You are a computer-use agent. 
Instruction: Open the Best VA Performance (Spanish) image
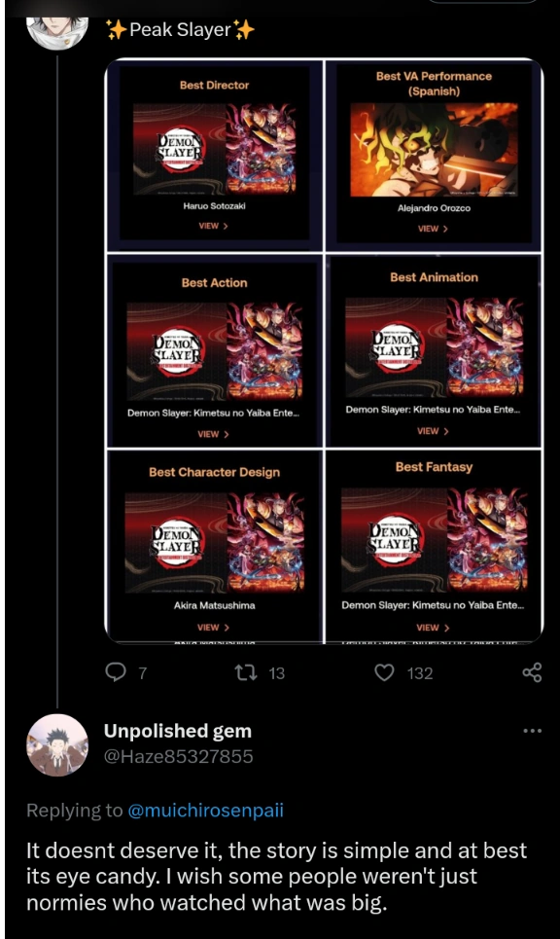pos(434,149)
